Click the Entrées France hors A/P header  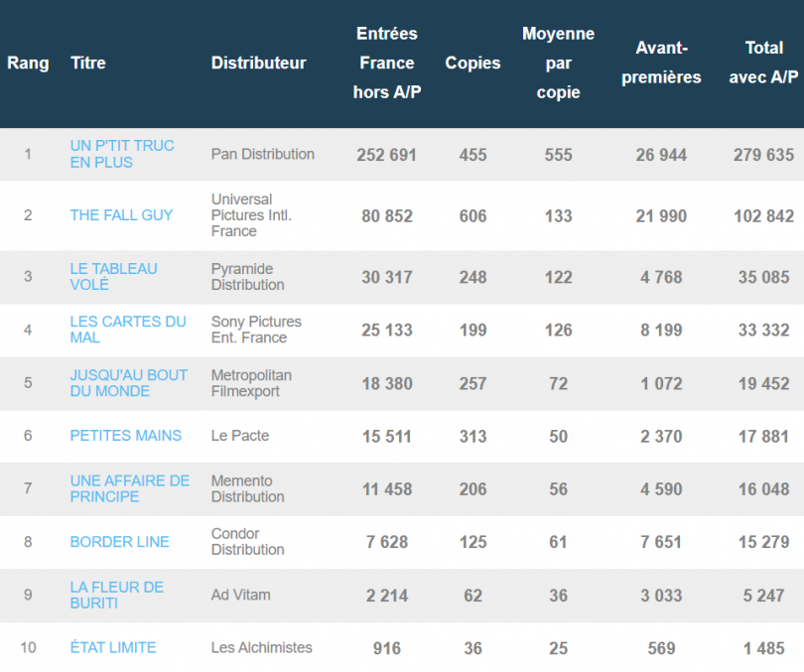[x=386, y=63]
